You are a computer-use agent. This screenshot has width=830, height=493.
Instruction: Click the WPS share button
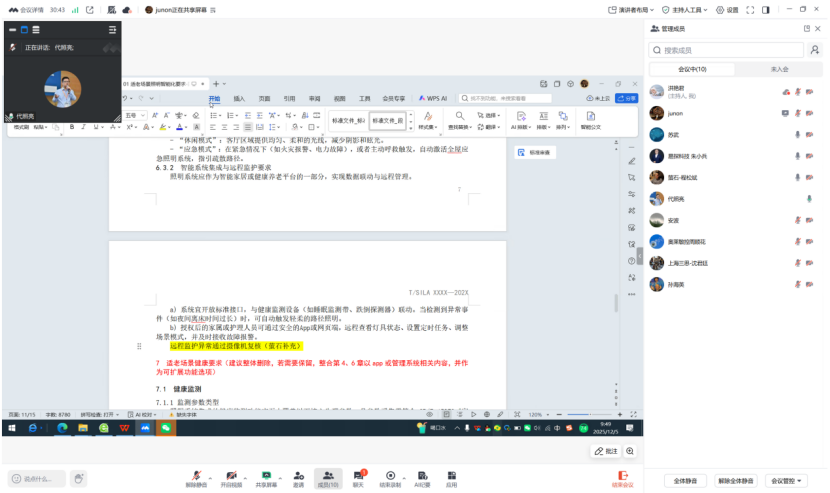pyautogui.click(x=627, y=98)
